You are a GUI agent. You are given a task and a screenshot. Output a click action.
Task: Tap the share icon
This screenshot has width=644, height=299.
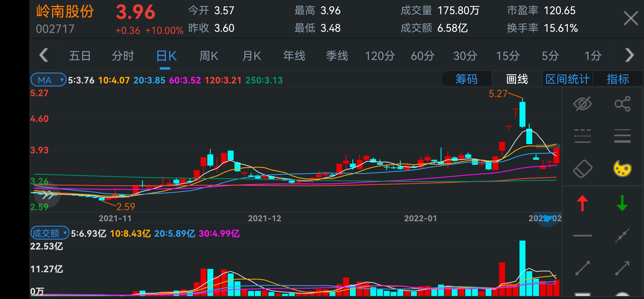[622, 104]
